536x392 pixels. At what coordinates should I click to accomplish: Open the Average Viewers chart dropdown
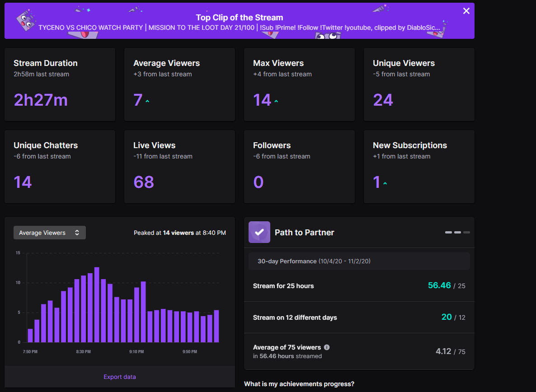(x=50, y=233)
